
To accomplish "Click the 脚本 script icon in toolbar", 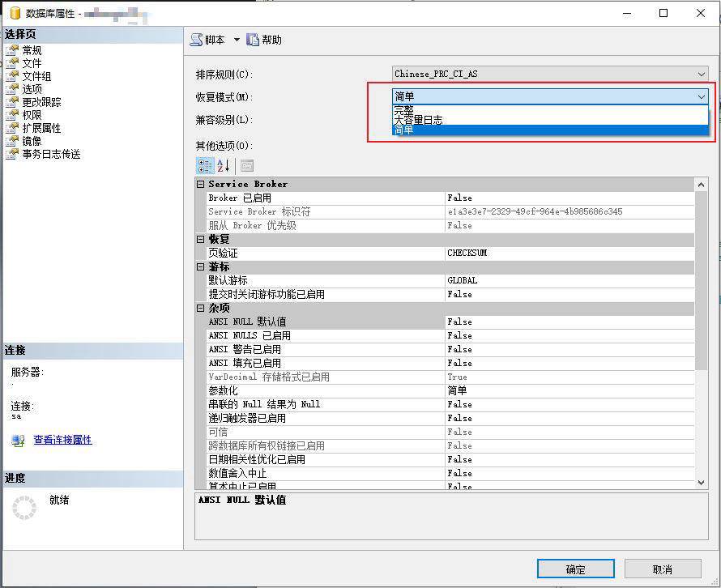I will point(196,40).
